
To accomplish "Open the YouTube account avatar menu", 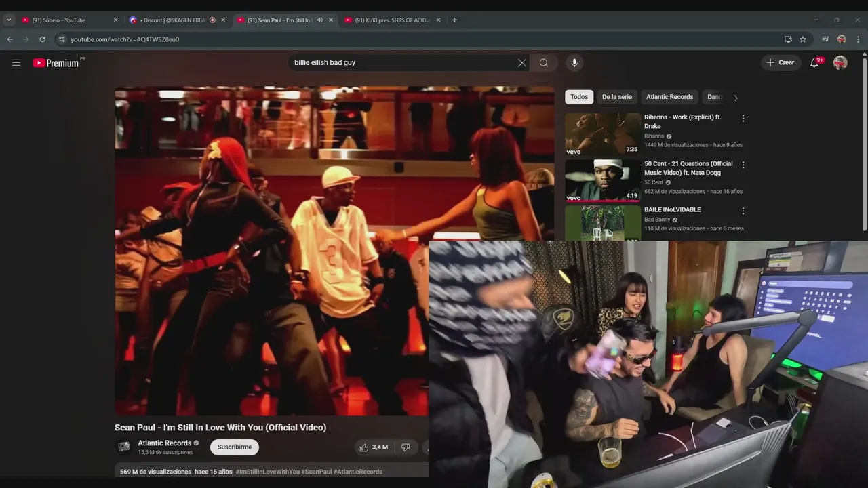I will click(840, 63).
